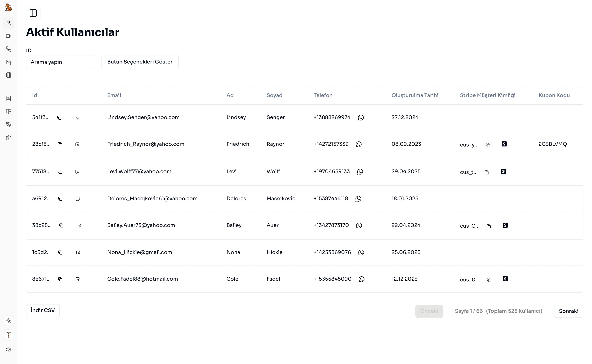
Task: Toggle the sidebar panel button
Action: pyautogui.click(x=33, y=13)
